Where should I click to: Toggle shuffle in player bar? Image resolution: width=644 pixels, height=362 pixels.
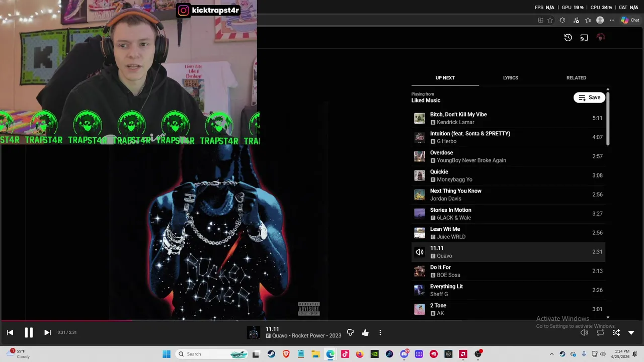coord(616,332)
